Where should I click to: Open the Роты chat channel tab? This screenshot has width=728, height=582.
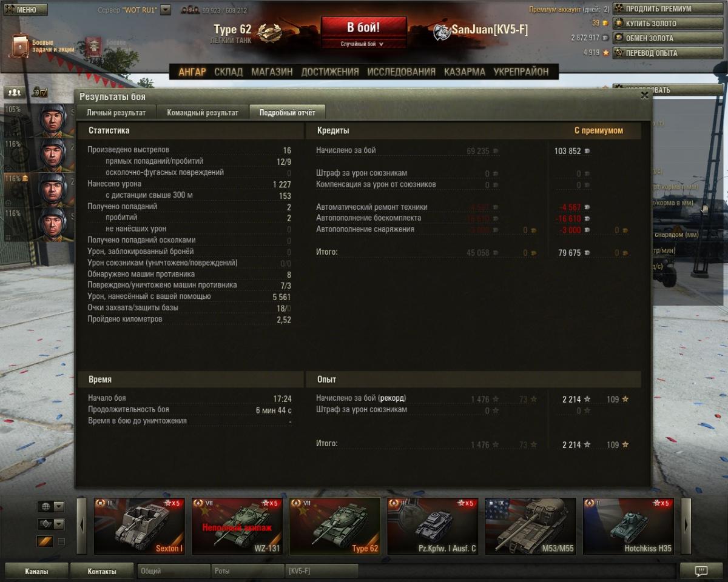(x=247, y=571)
